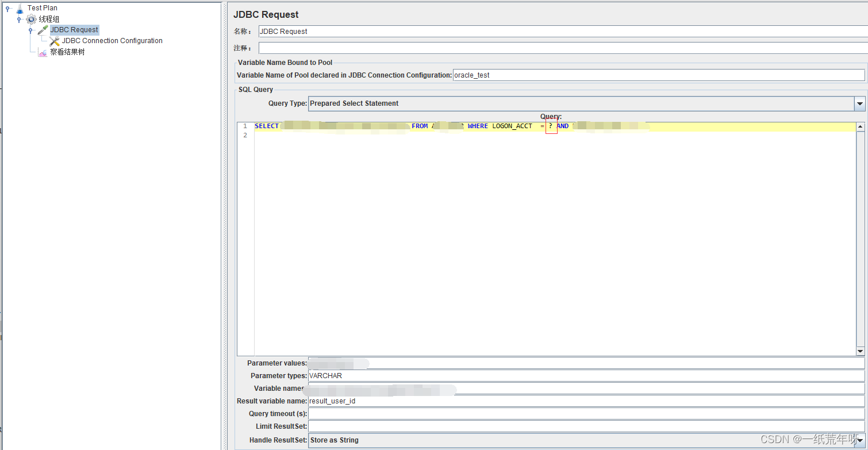Click the Parameter types field
868x450 pixels.
coord(586,376)
